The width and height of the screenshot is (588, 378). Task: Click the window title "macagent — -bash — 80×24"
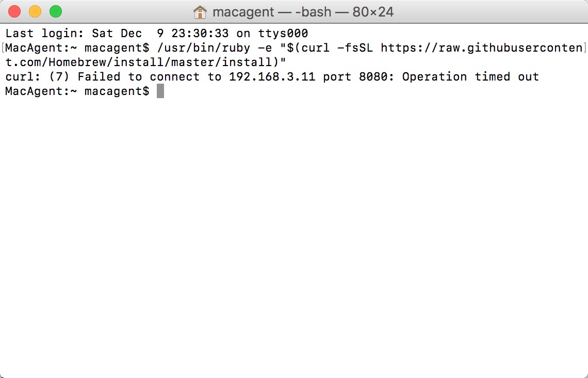pos(303,12)
